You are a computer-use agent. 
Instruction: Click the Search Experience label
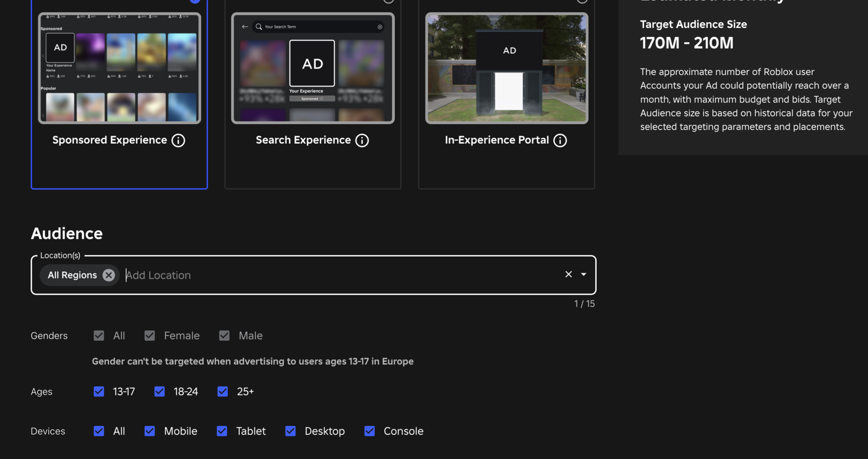[x=303, y=140]
